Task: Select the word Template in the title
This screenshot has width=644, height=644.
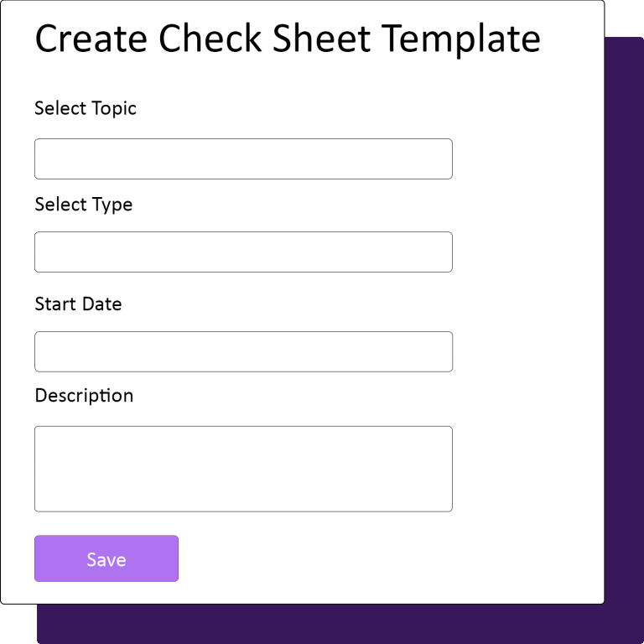Action: point(461,39)
